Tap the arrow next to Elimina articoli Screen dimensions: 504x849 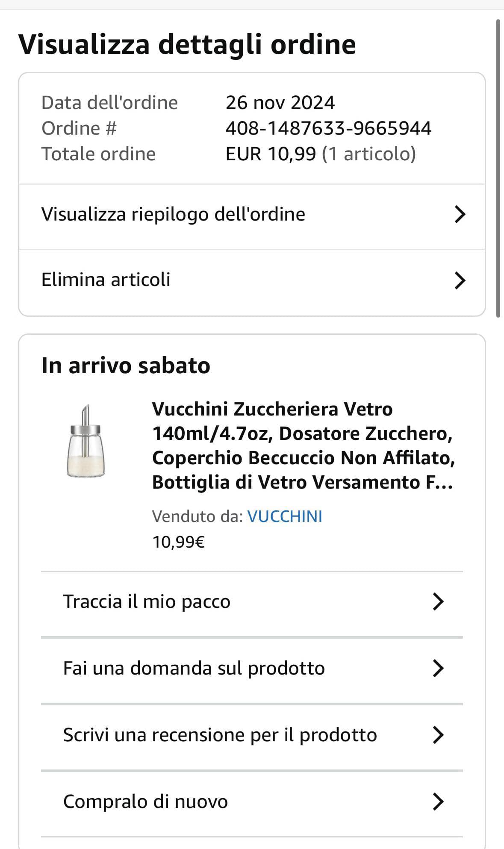(x=460, y=280)
